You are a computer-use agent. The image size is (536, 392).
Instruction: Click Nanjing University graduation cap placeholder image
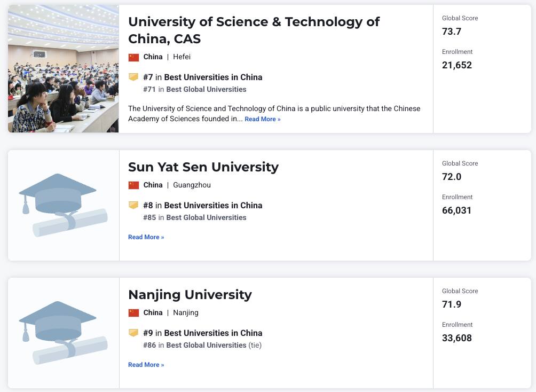tap(63, 333)
